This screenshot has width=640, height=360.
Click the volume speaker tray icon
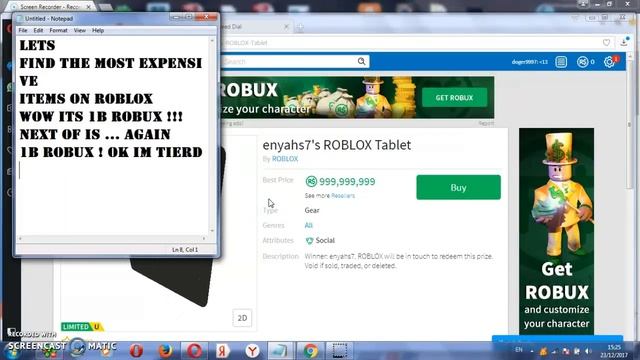(x=588, y=351)
